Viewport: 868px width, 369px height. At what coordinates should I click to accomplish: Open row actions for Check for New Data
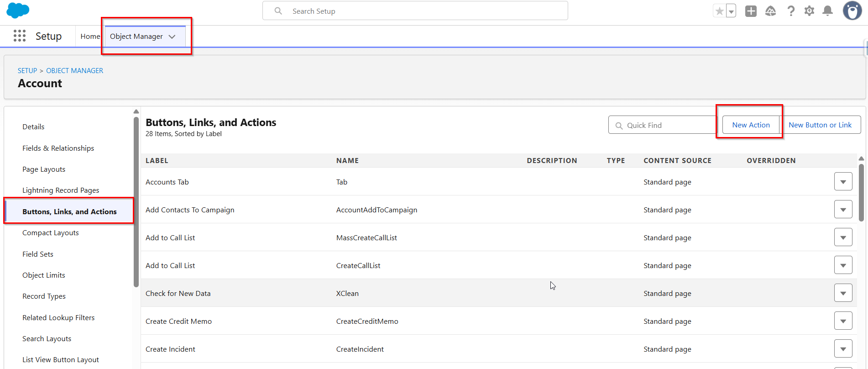843,293
